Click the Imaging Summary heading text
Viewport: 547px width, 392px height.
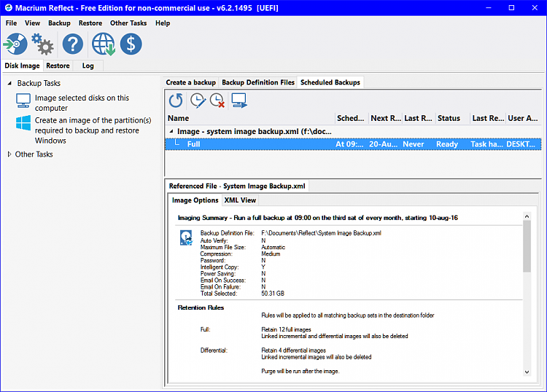(x=318, y=218)
